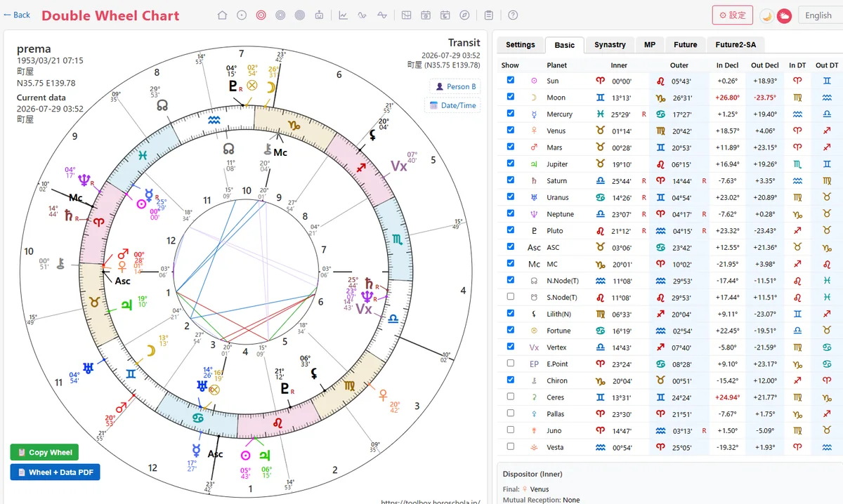Click the In Decl column header
This screenshot has height=504, width=843.
tap(728, 65)
